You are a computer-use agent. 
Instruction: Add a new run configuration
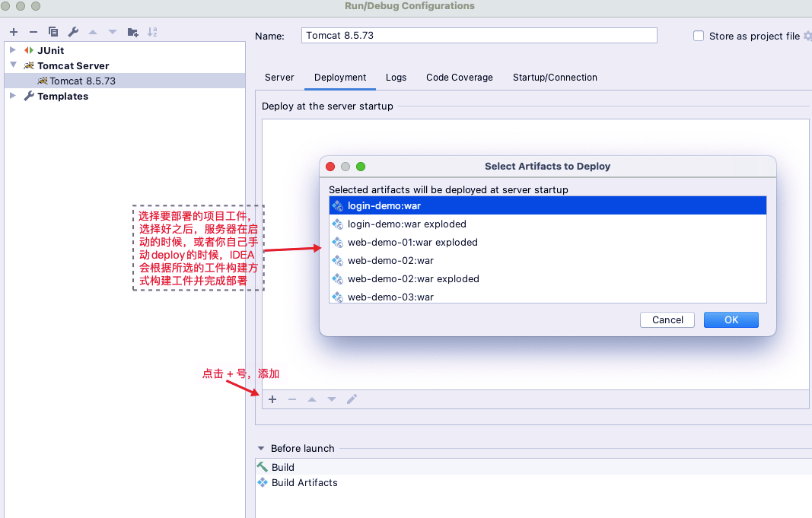point(14,32)
